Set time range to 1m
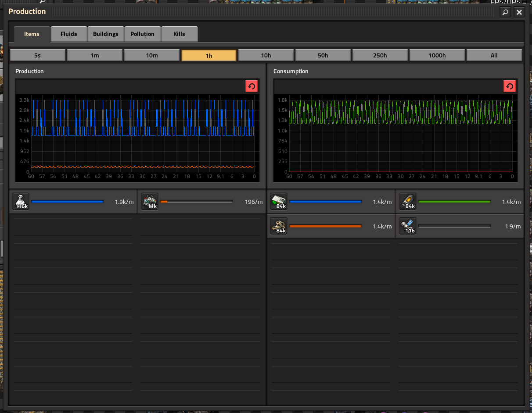The height and width of the screenshot is (413, 532). [95, 55]
